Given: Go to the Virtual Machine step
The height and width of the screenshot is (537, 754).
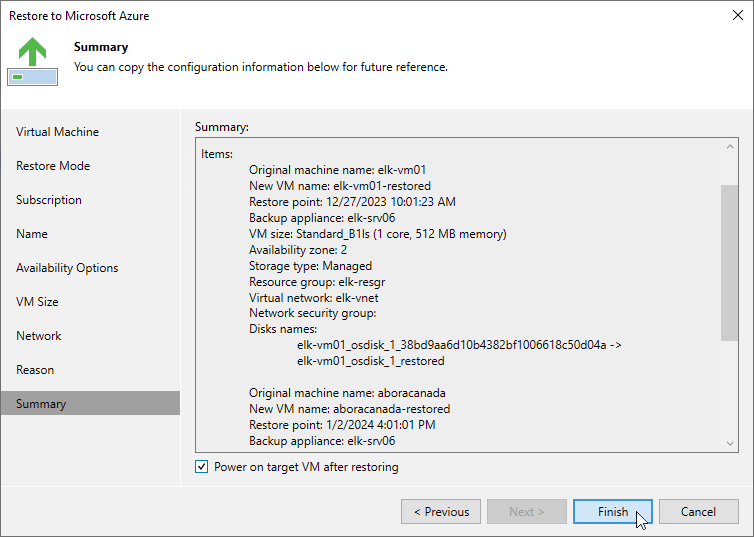Looking at the screenshot, I should (57, 132).
